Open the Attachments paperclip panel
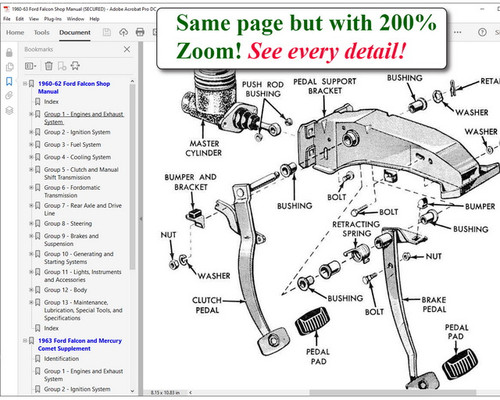This screenshot has width=500, height=400. click(x=9, y=96)
